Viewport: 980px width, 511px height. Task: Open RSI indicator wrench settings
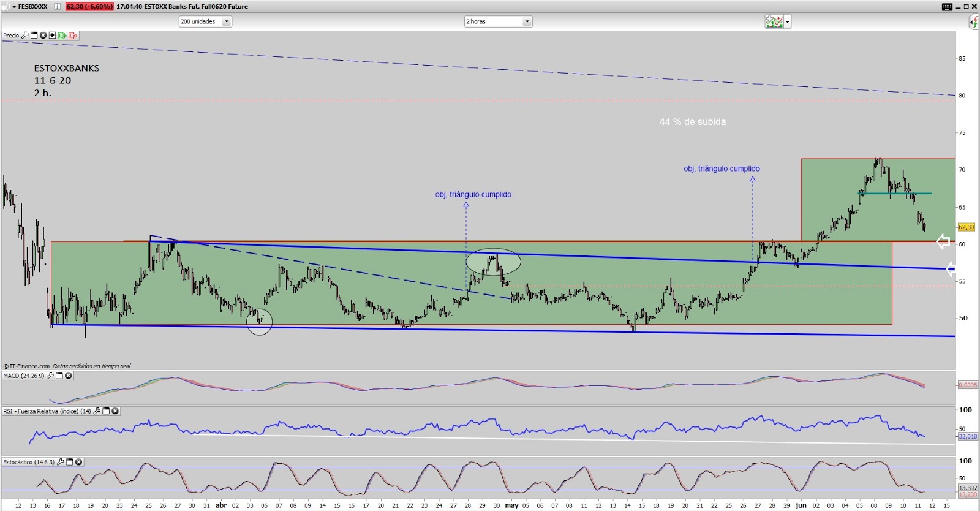97,411
